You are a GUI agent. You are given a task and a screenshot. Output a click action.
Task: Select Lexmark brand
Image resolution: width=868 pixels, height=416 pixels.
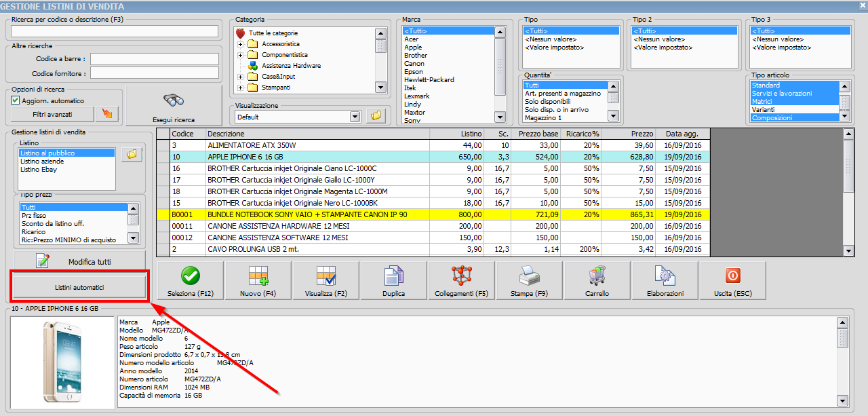point(448,96)
